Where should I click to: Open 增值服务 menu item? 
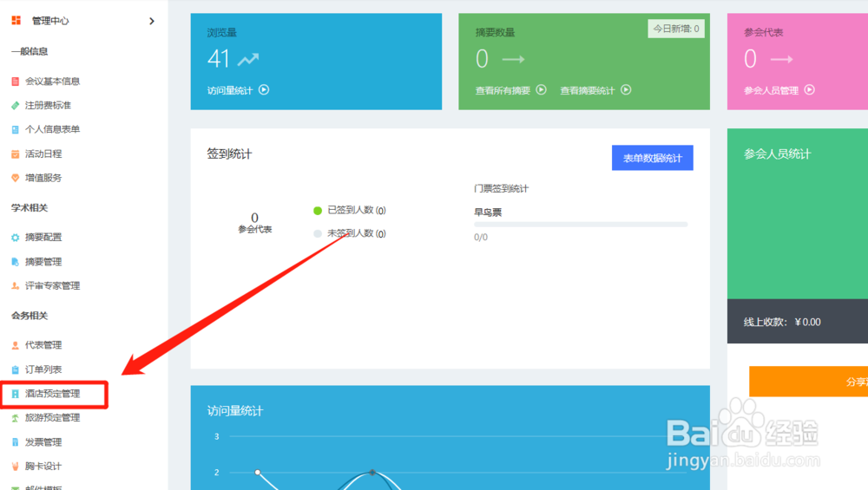point(43,178)
